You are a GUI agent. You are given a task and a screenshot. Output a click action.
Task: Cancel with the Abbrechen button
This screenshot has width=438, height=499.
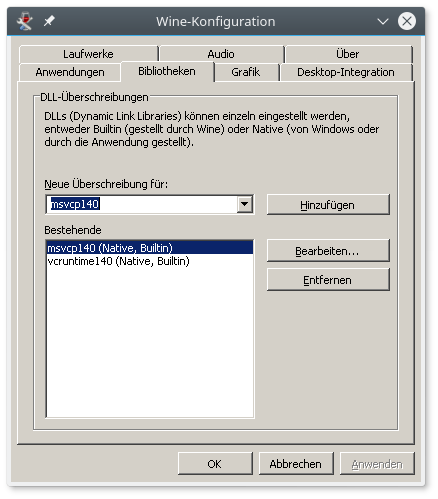tap(296, 464)
